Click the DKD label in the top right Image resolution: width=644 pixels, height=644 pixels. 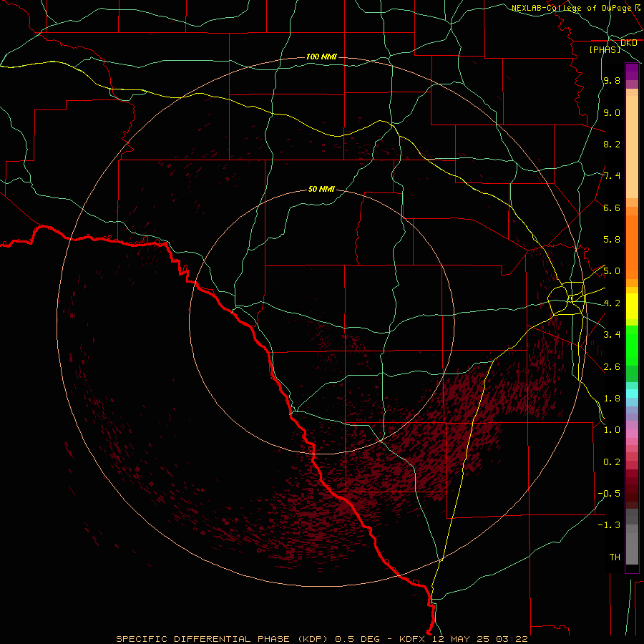[629, 43]
